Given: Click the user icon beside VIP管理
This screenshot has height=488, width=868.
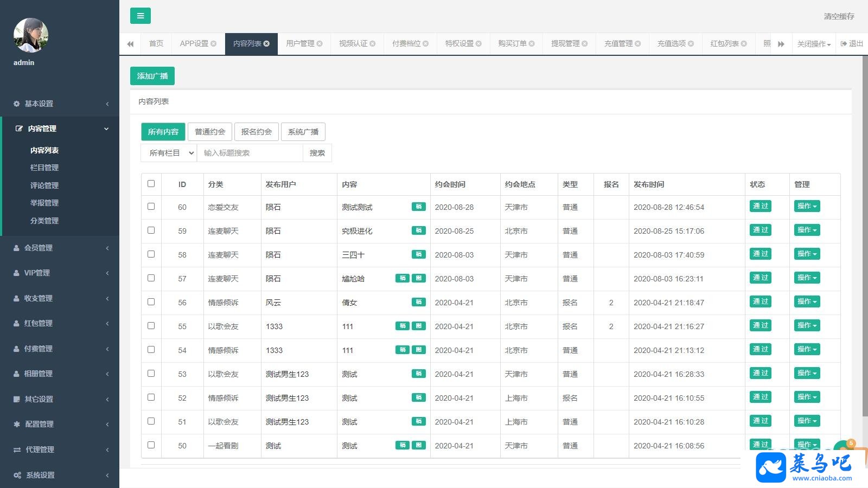Looking at the screenshot, I should [x=17, y=273].
